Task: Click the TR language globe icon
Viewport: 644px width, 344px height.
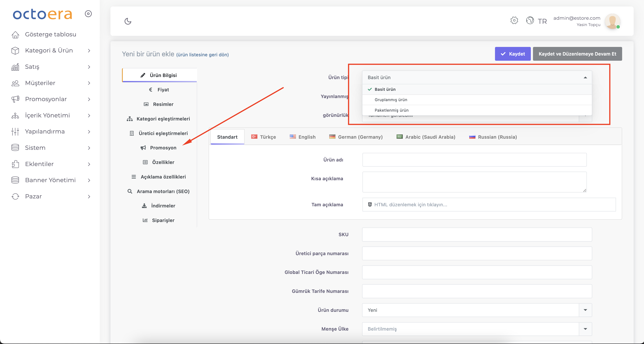Action: (x=530, y=20)
